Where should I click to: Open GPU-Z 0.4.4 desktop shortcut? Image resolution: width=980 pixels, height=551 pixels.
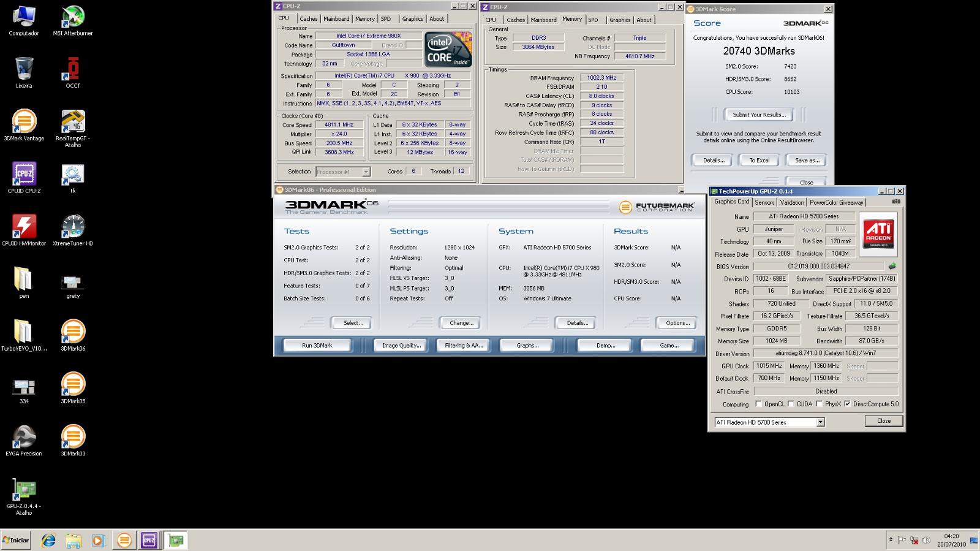24,497
